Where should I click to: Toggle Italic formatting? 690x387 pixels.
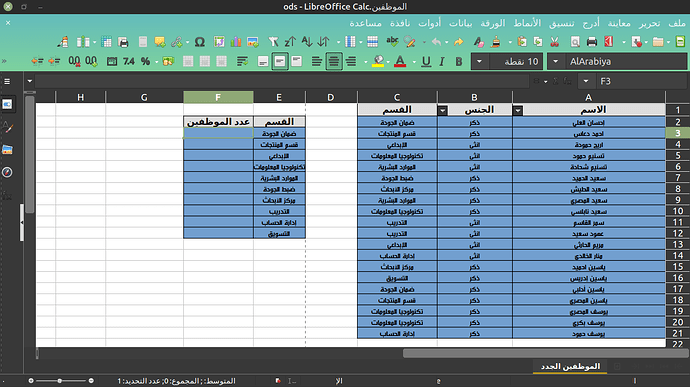(x=442, y=61)
